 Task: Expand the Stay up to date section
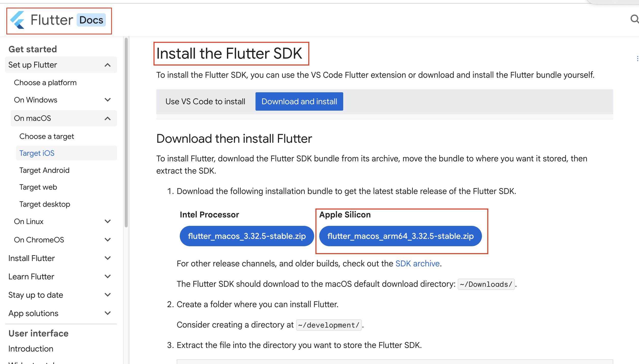[108, 295]
